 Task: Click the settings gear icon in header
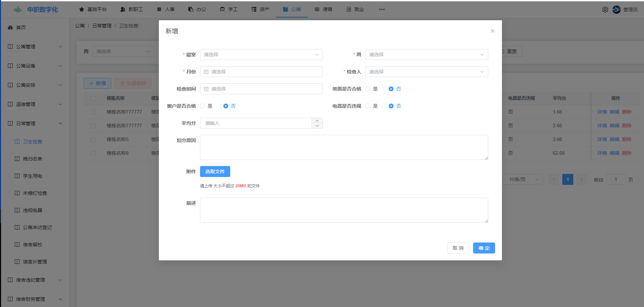pyautogui.click(x=605, y=10)
